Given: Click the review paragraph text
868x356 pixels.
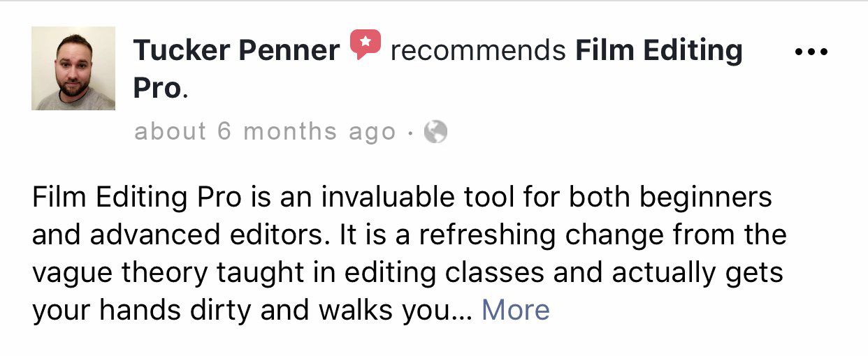Looking at the screenshot, I should 405,253.
